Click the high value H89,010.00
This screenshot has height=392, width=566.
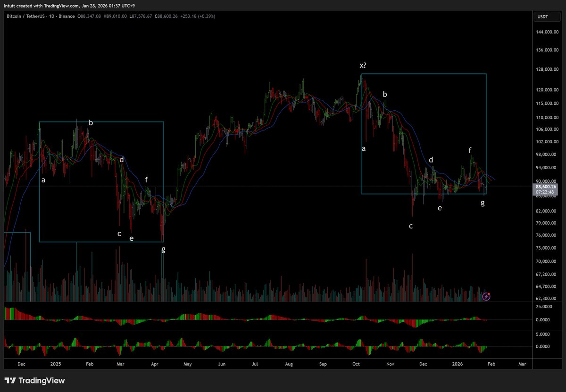point(115,16)
